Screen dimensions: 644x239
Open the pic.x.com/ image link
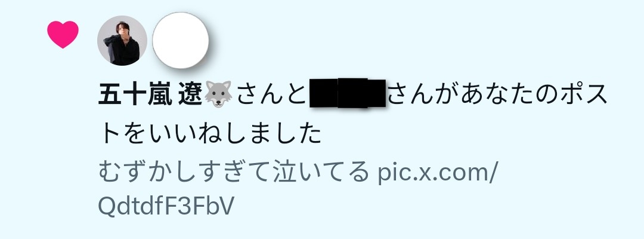point(438,172)
